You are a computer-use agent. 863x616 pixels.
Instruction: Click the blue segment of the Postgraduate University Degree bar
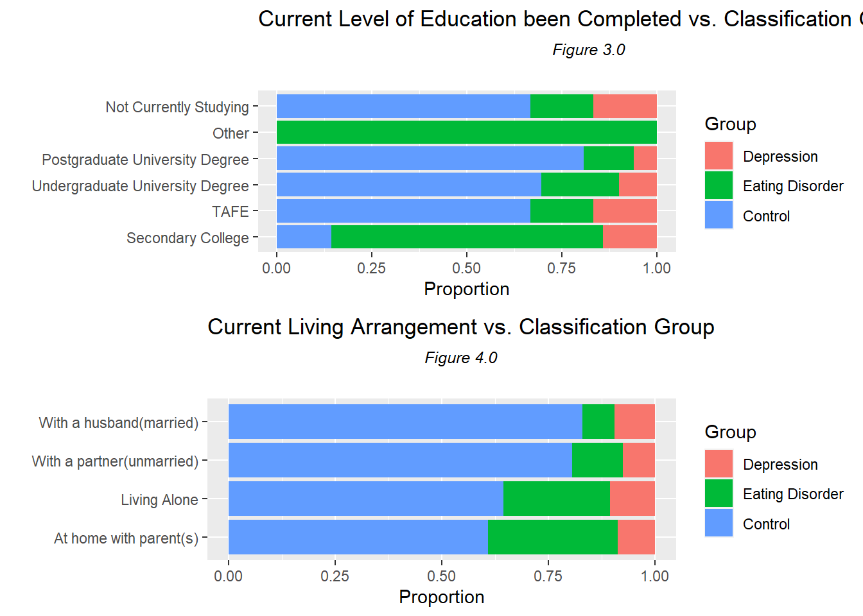tap(430, 158)
